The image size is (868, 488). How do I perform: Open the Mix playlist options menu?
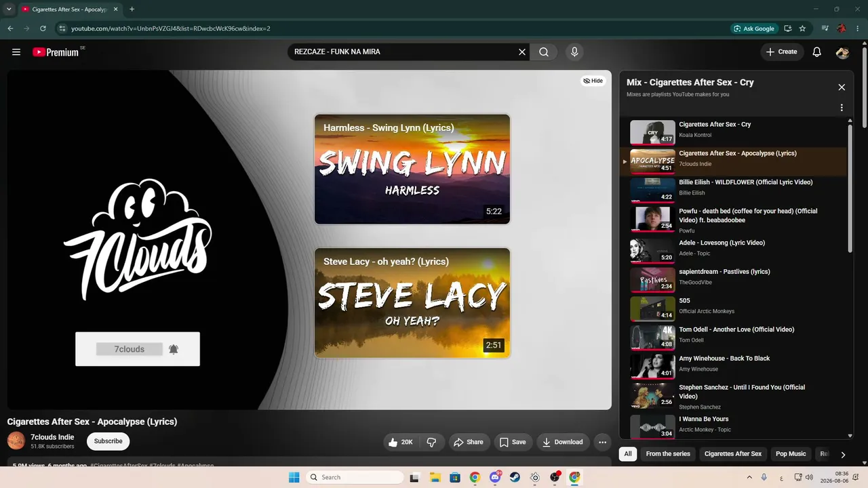842,108
